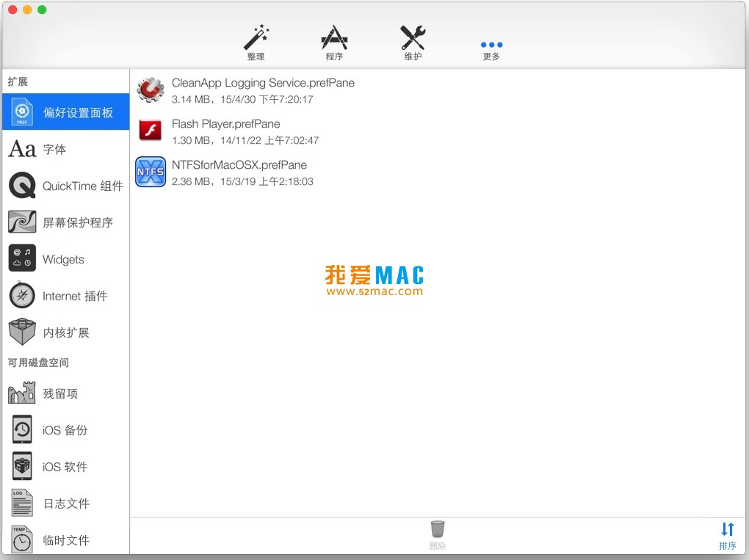Open the Internet 插件 sidebar label

tap(75, 296)
